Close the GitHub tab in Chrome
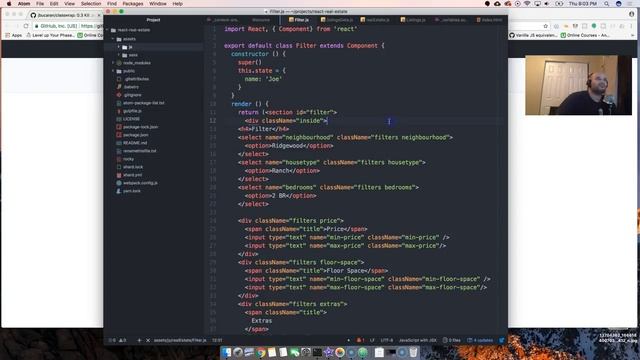The height and width of the screenshot is (360, 640). coord(99,15)
